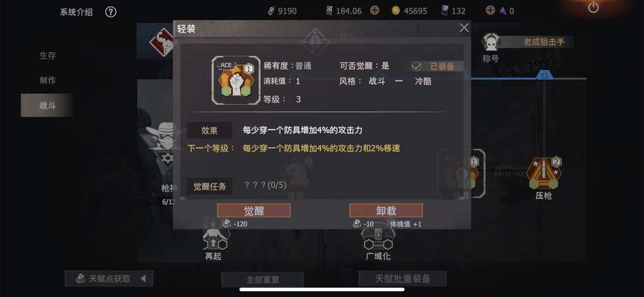Open the system introduction help icon
Image resolution: width=644 pixels, height=297 pixels.
110,12
